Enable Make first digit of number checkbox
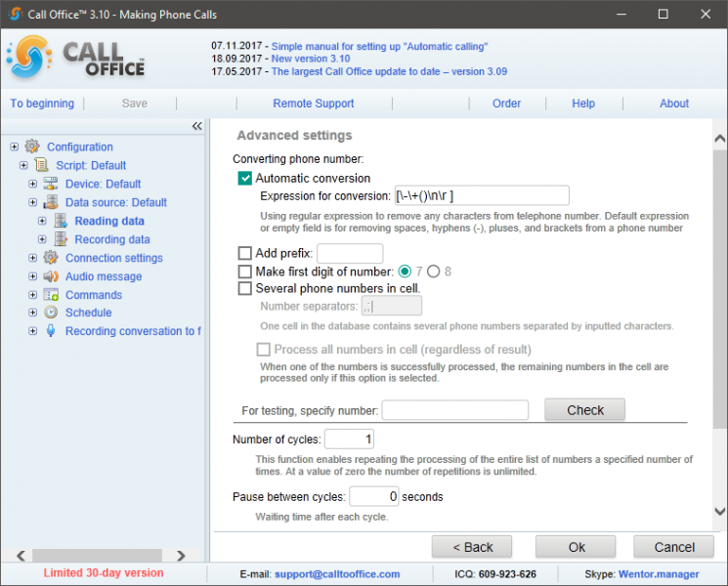This screenshot has width=728, height=586. [x=244, y=272]
